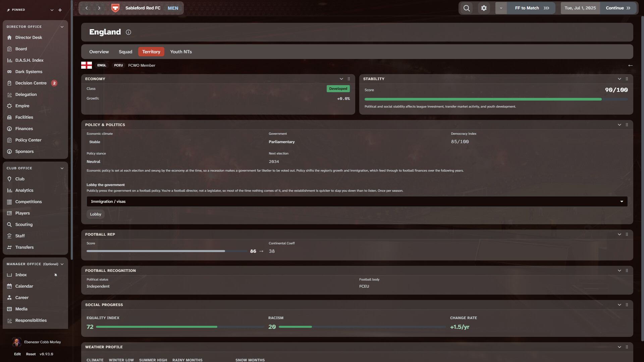This screenshot has width=644, height=362.
Task: Click the MEN team label
Action: 173,8
